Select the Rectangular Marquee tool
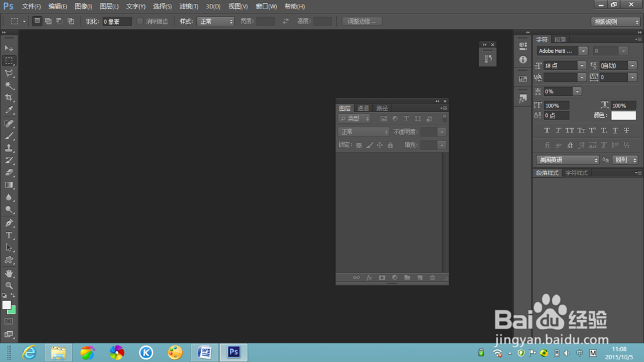The height and width of the screenshot is (362, 644). 9,61
